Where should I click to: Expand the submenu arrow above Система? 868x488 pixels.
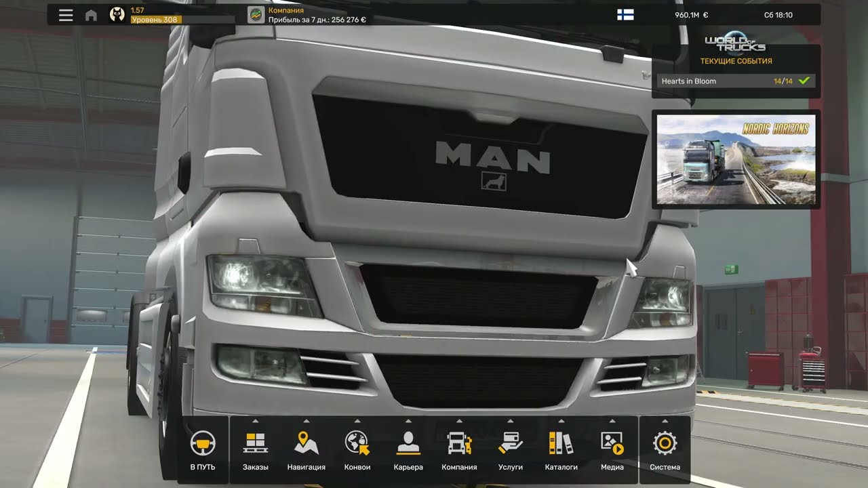(x=665, y=422)
